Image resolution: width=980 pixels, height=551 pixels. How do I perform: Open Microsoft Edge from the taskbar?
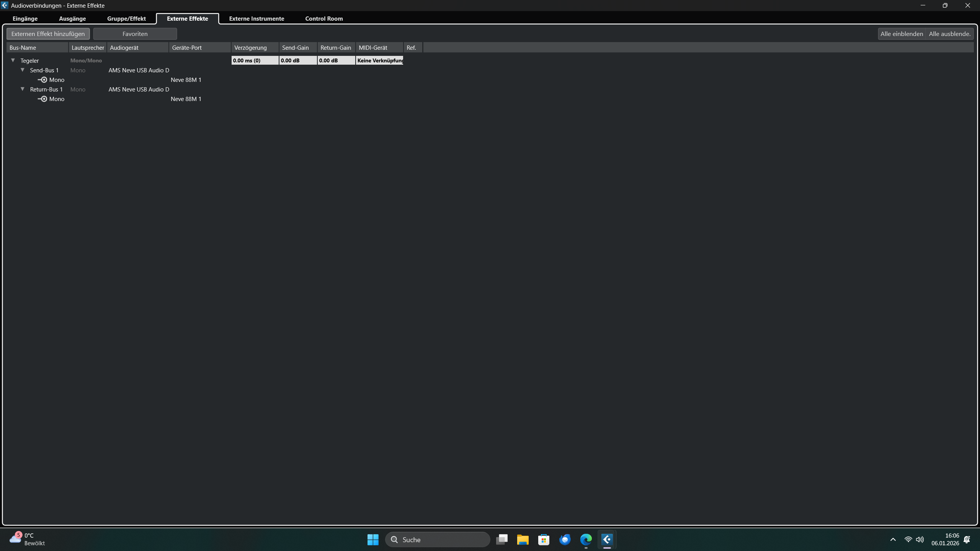[586, 540]
